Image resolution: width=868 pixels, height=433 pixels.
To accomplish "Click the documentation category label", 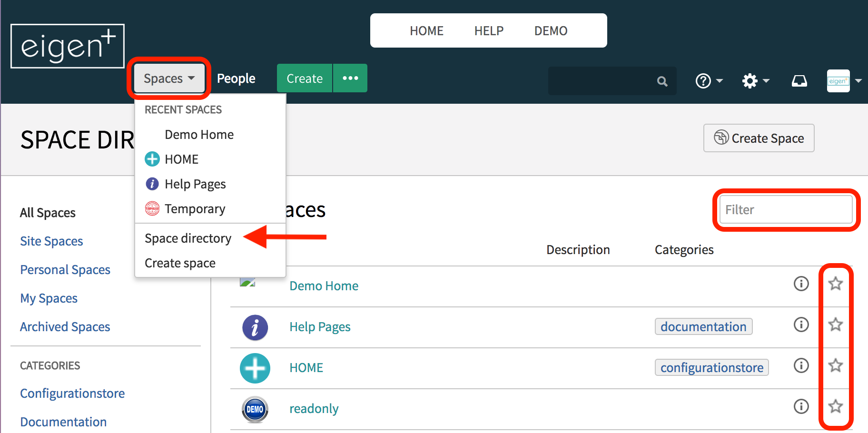I will click(x=703, y=326).
